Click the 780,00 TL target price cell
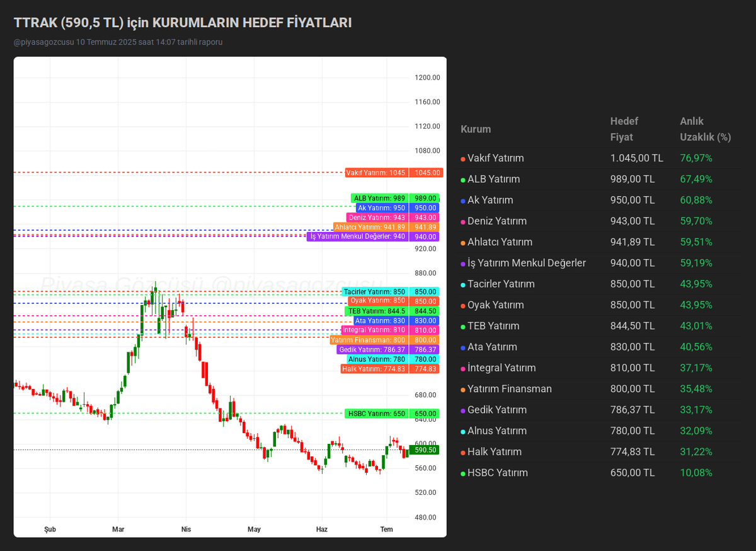Image resolution: width=756 pixels, height=551 pixels. click(633, 431)
